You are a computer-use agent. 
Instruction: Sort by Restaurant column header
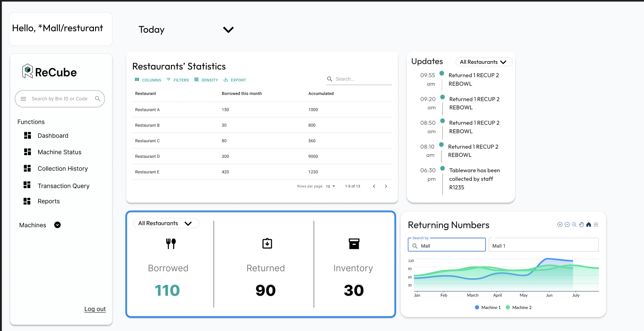pos(146,94)
